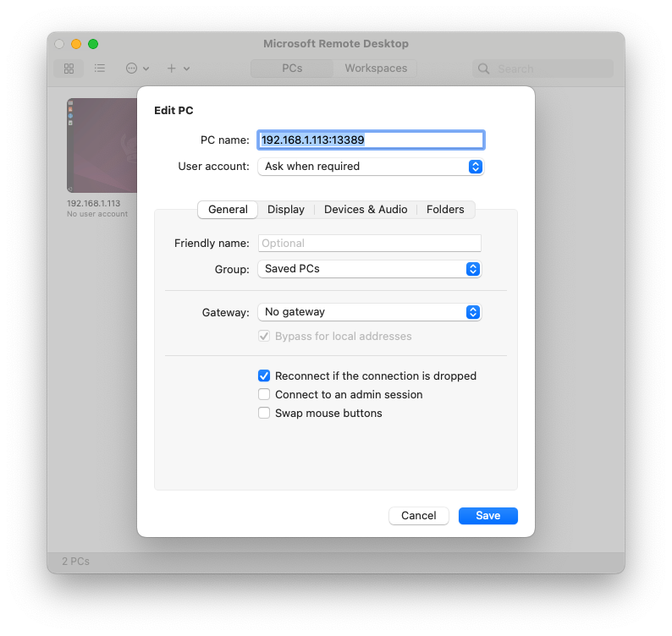Screen dimensions: 672x636
Task: Switch to grid view in toolbar
Action: [x=69, y=69]
